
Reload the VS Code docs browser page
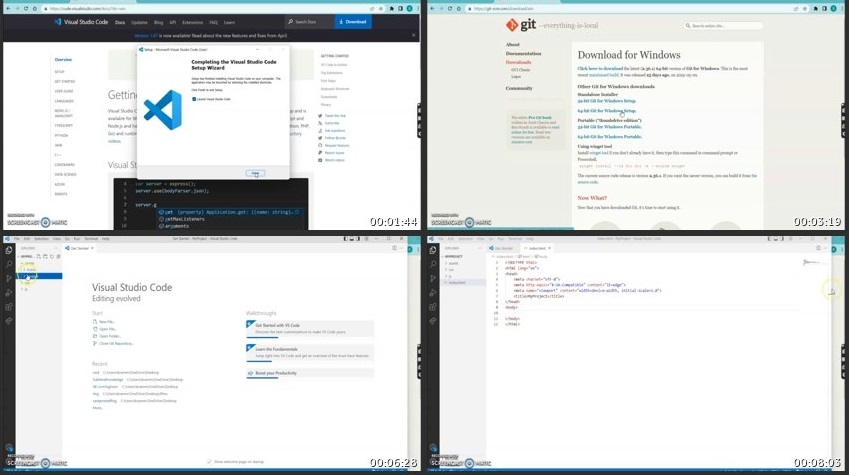25,9
